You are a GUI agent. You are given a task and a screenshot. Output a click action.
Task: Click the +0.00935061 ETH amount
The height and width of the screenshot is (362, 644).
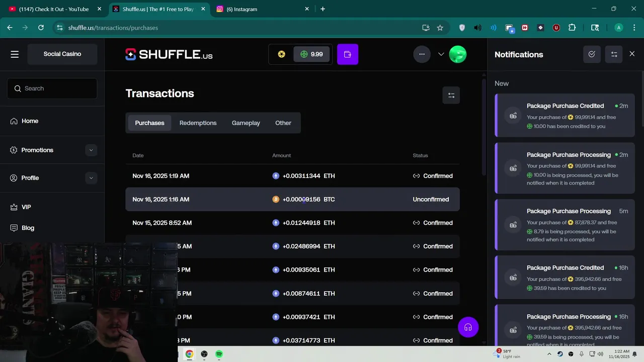coord(308,270)
